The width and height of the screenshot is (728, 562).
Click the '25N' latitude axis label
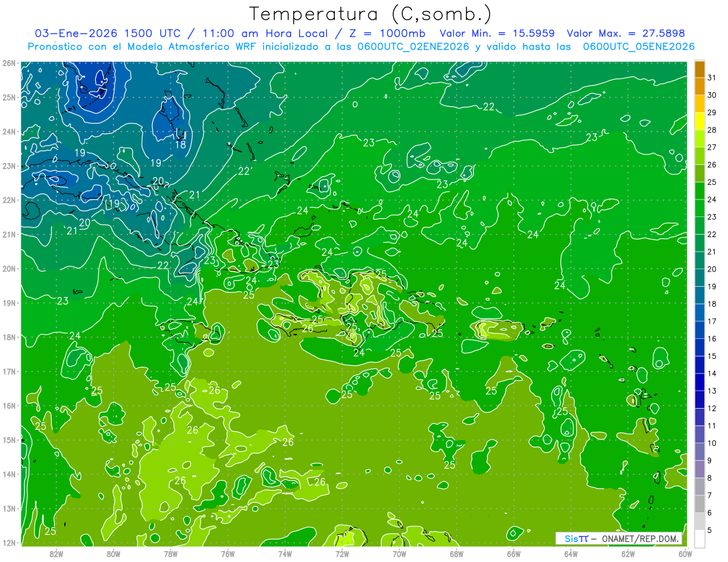(x=9, y=98)
